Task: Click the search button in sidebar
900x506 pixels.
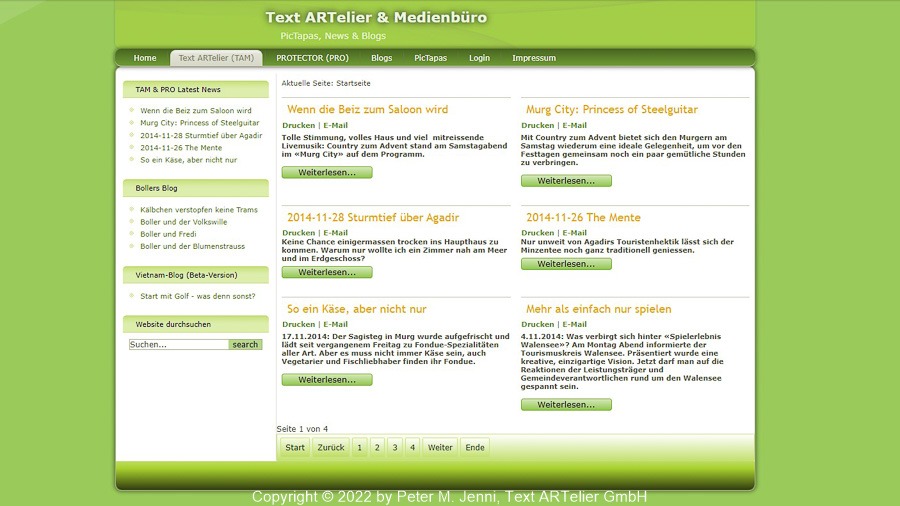Action: pos(245,345)
